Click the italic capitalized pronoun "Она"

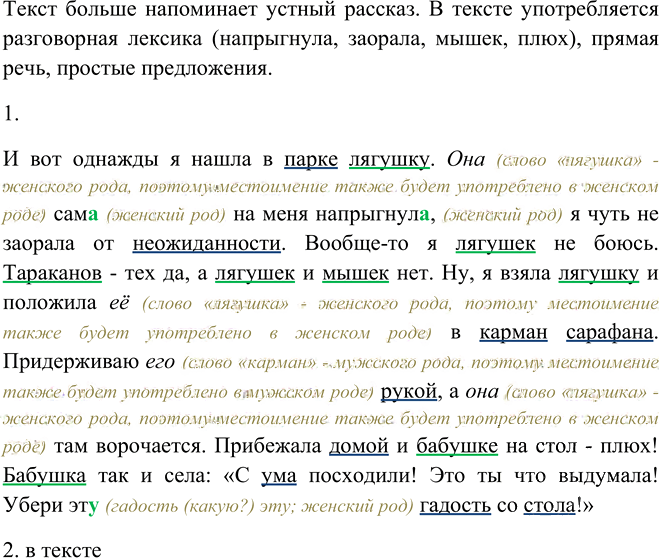pos(466,160)
